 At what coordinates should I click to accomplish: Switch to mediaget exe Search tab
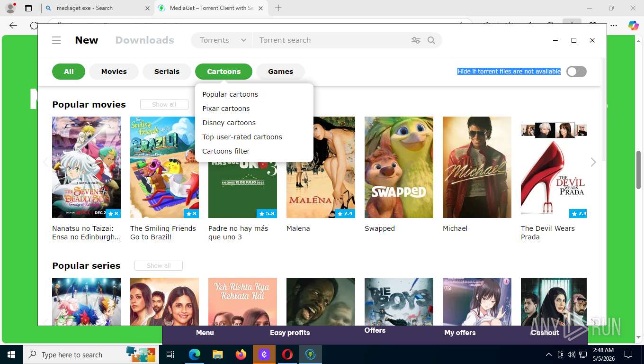[98, 8]
